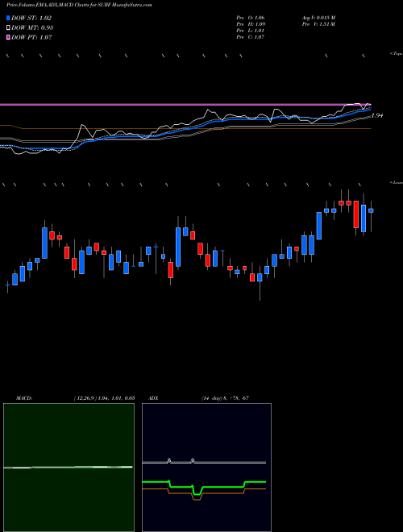Click the orange -DI line in the ADX panel

(221, 493)
